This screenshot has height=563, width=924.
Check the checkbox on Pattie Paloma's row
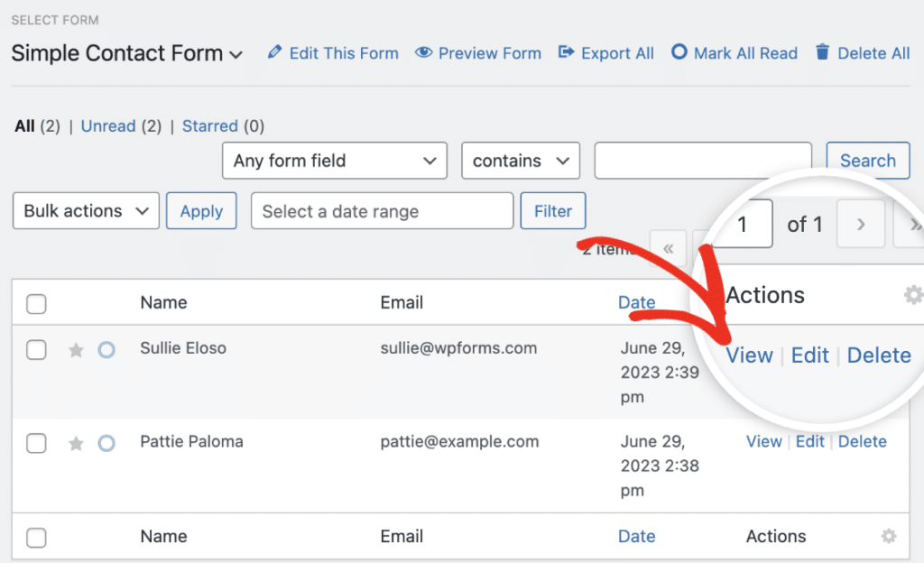36,443
